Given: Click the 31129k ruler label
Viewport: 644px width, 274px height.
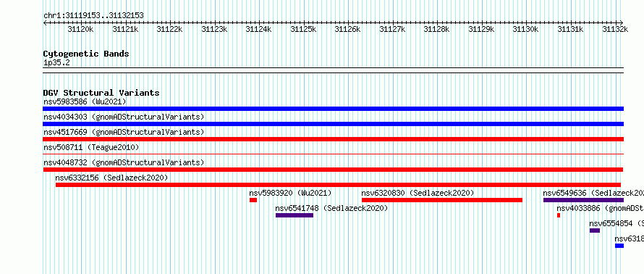Looking at the screenshot, I should [x=481, y=29].
